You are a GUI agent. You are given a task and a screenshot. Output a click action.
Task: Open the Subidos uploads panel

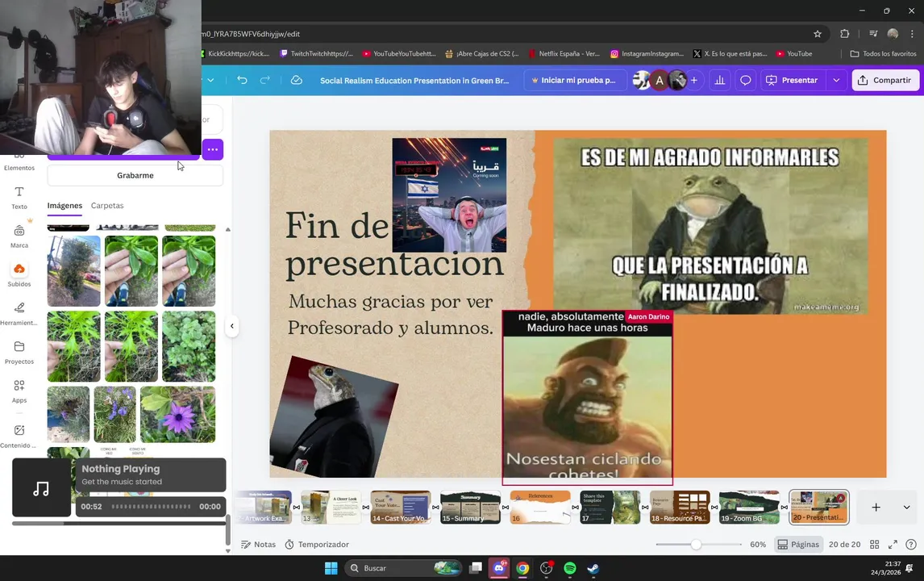tap(19, 275)
